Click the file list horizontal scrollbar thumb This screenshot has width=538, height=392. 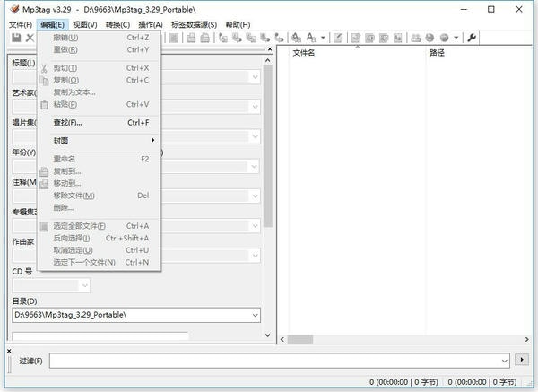coord(300,339)
